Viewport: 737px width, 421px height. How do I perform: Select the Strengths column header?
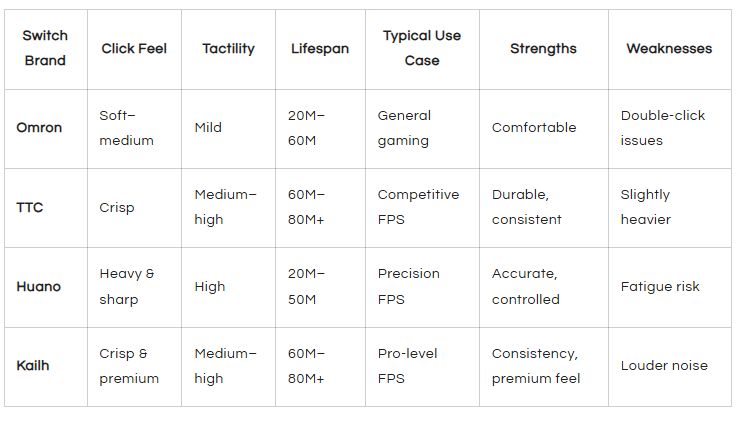(x=544, y=49)
